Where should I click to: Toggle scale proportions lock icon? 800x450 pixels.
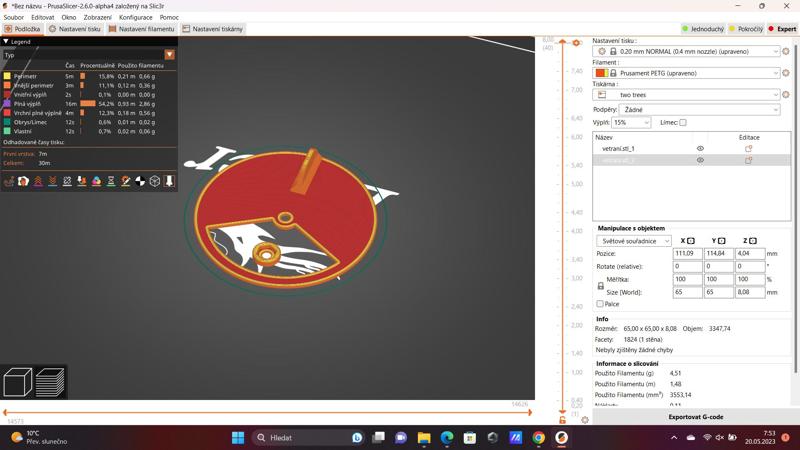pyautogui.click(x=601, y=286)
